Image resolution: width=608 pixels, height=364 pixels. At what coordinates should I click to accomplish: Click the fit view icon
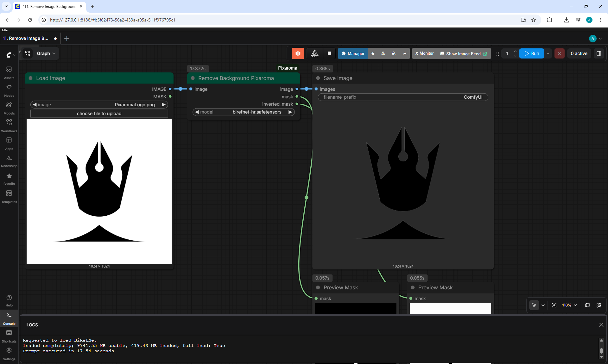[554, 305]
